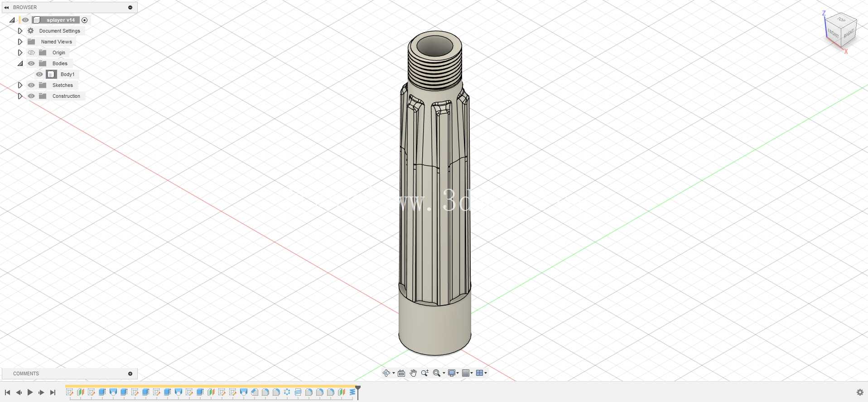This screenshot has width=868, height=402.
Task: Select the splayer v14 root item
Action: tap(61, 20)
